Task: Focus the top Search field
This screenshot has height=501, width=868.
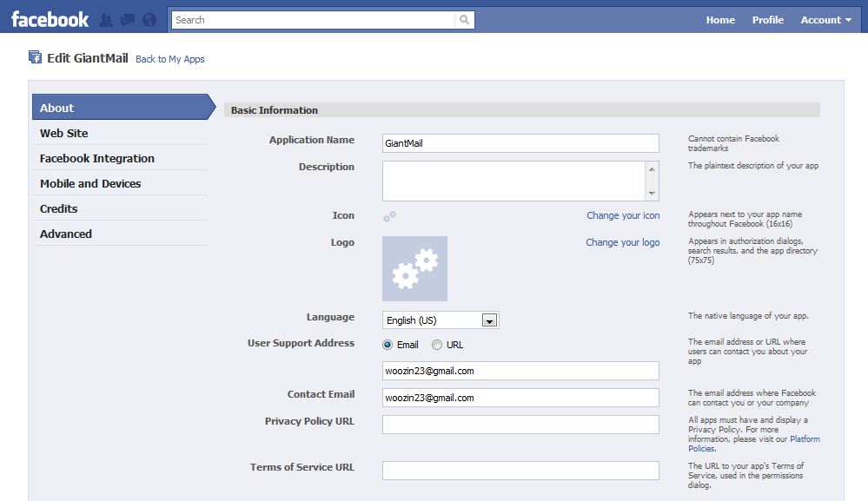Action: point(314,20)
